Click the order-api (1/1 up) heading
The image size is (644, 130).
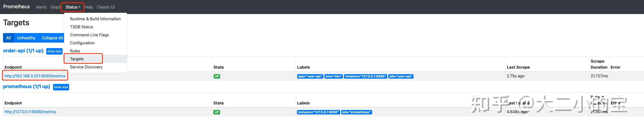click(x=23, y=51)
